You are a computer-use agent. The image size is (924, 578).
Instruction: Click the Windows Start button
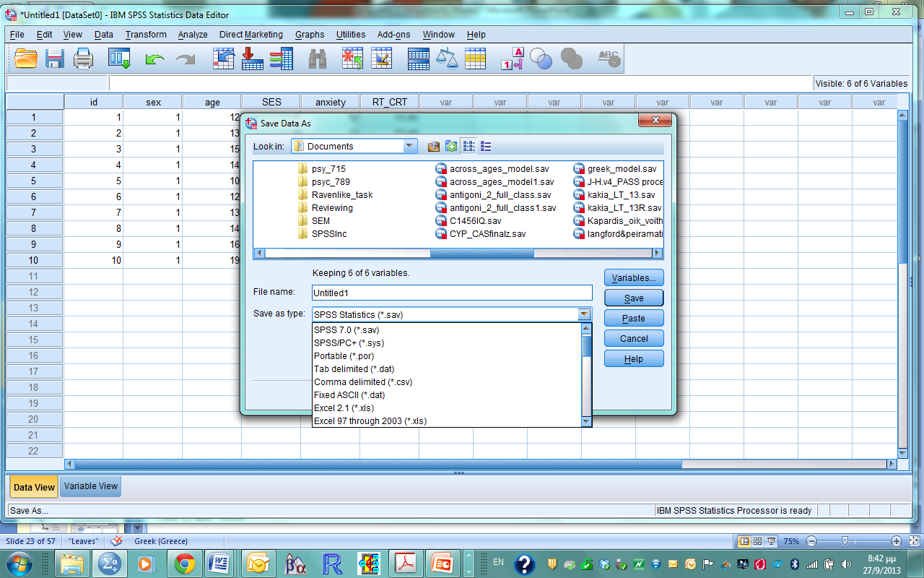19,564
